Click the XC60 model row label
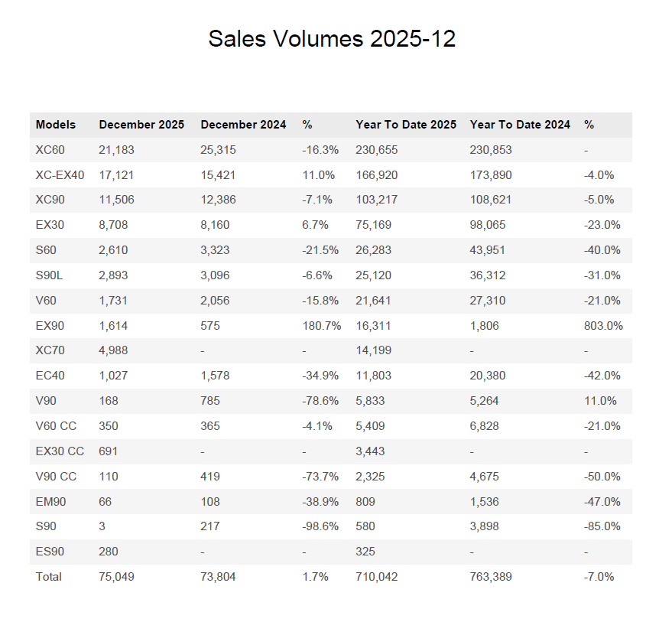This screenshot has height=635, width=672. click(50, 150)
